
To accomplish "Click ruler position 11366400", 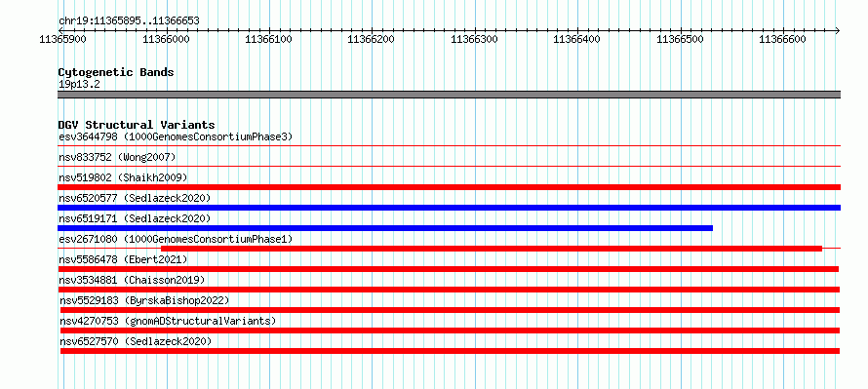I will coord(576,39).
